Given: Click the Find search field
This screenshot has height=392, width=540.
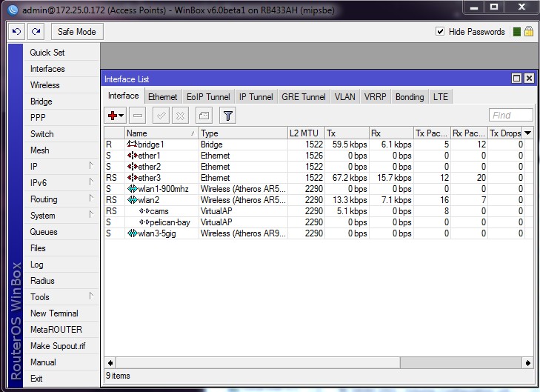Looking at the screenshot, I should tap(511, 115).
